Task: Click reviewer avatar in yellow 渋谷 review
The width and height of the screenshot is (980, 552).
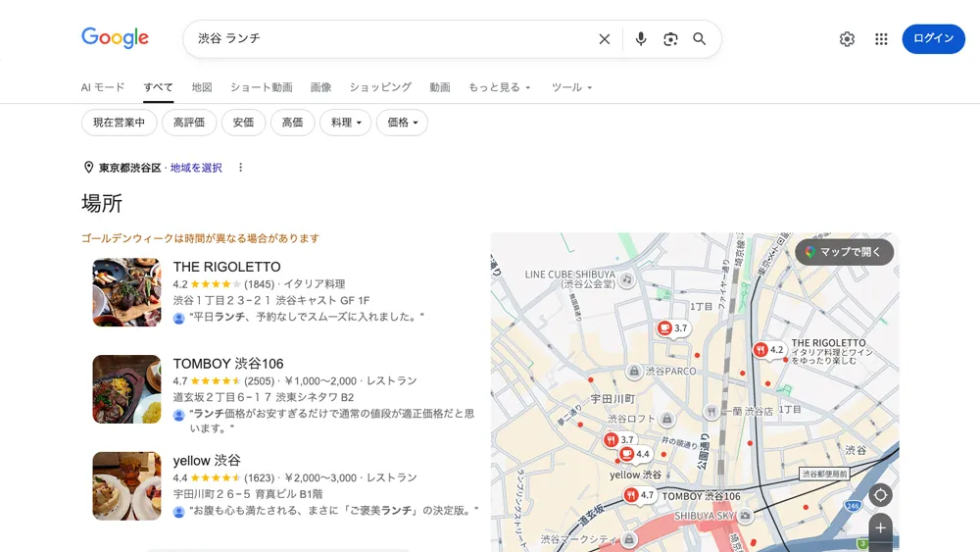Action: click(178, 512)
